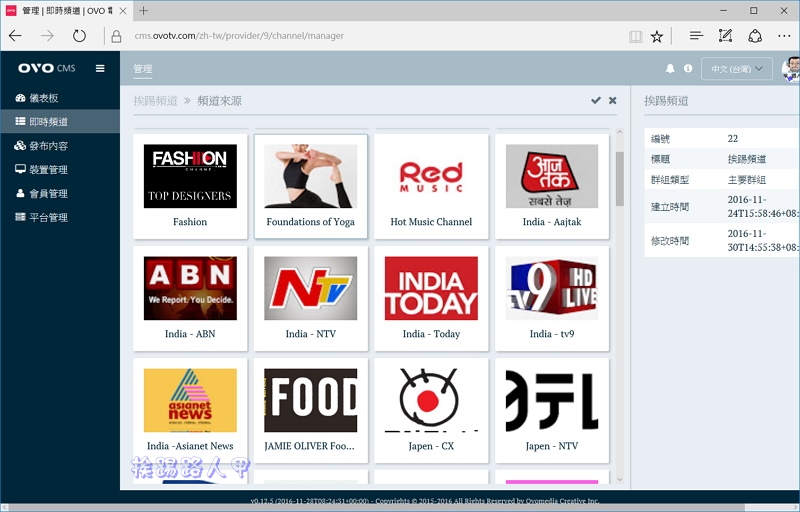This screenshot has height=512, width=800.
Task: Toggle the hamburger sidebar menu
Action: tap(100, 68)
